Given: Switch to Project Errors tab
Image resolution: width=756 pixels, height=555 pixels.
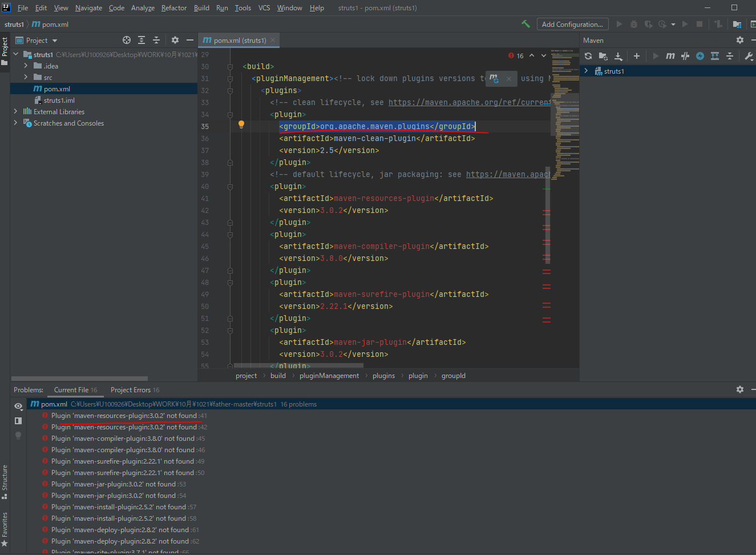Looking at the screenshot, I should [135, 390].
